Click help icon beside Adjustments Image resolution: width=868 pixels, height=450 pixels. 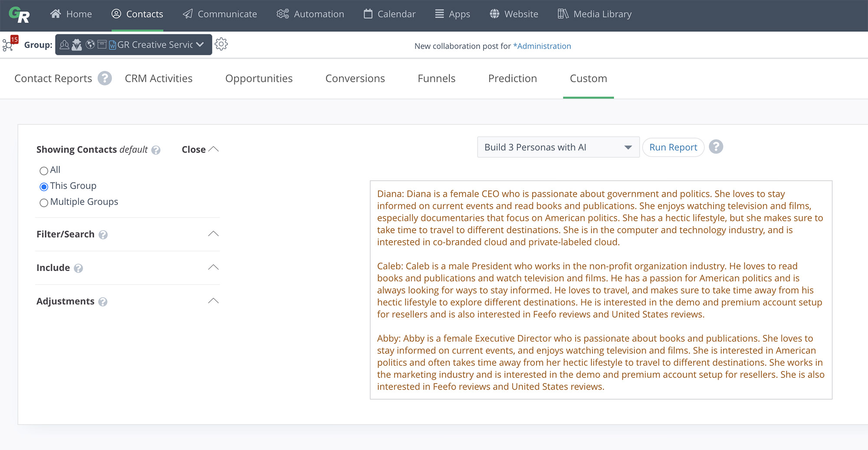click(102, 302)
